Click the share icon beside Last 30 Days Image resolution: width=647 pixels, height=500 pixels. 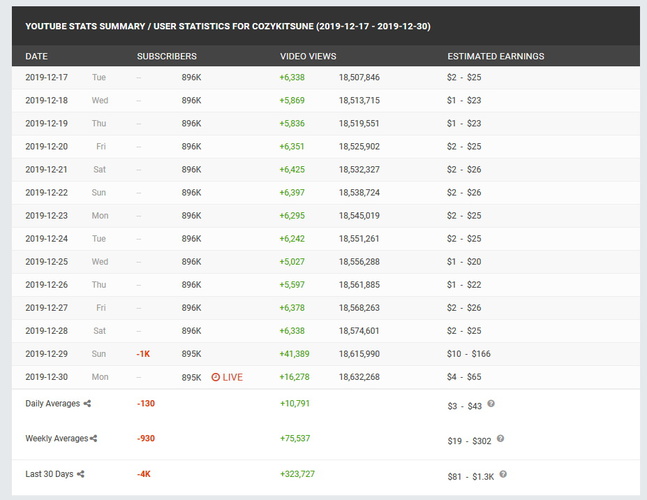pyautogui.click(x=80, y=474)
